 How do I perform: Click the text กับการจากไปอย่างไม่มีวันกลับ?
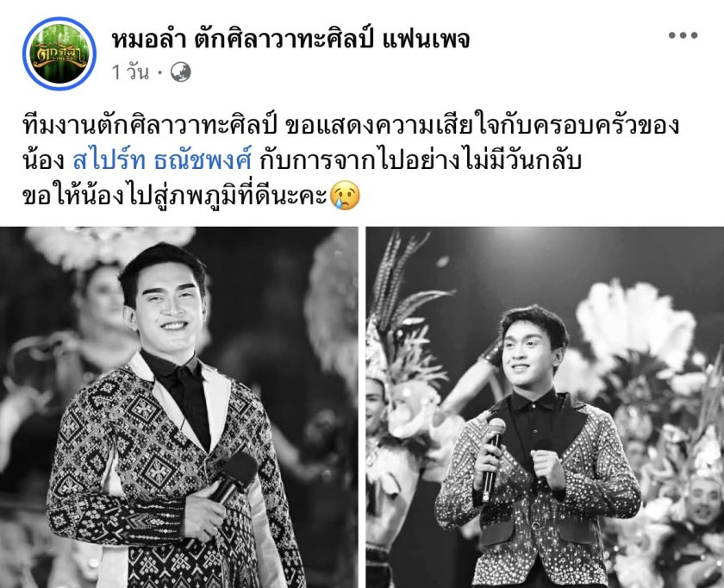[x=421, y=161]
